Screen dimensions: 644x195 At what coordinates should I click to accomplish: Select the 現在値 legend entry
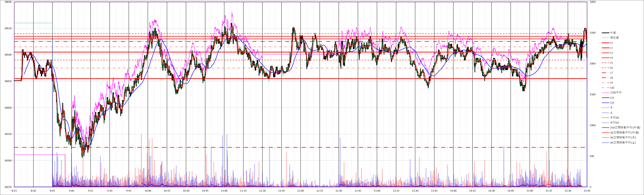coord(610,38)
